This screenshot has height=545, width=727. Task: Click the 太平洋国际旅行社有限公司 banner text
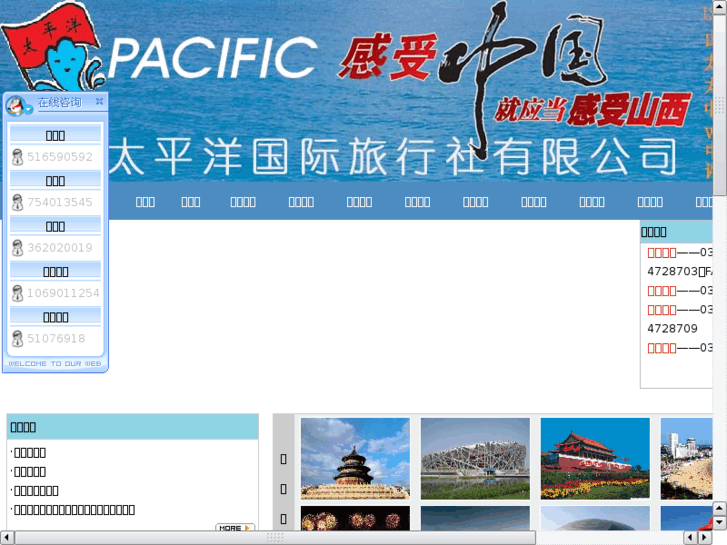(392, 156)
